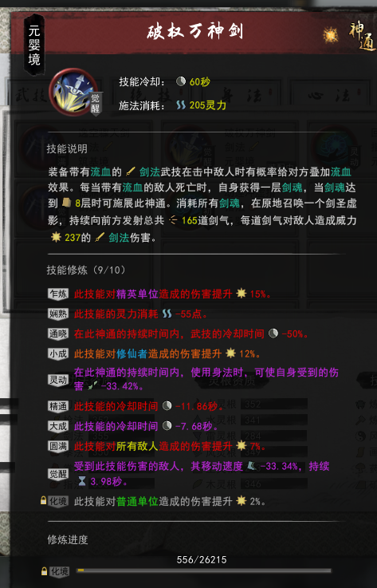Click the 神通 emblem in the header
The width and height of the screenshot is (377, 588).
point(362,36)
